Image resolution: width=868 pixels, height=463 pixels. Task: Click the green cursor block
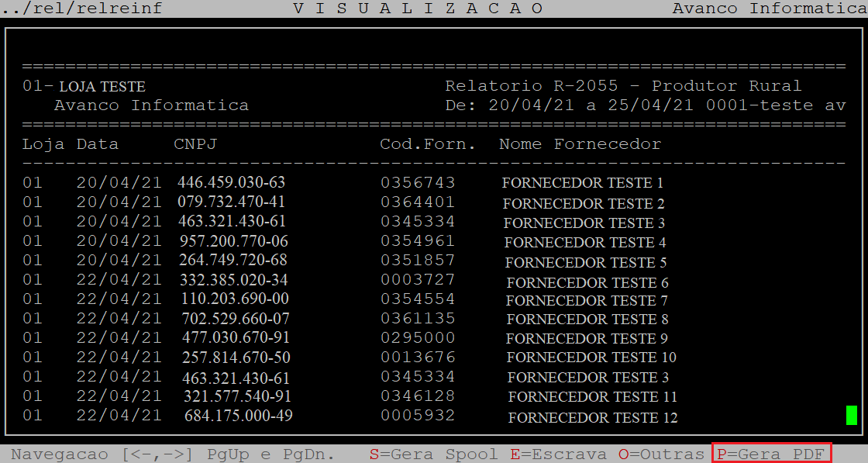coord(852,415)
